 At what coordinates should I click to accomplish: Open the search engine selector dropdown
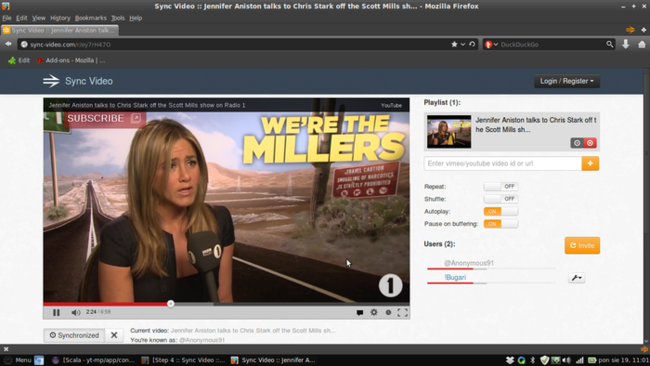click(x=492, y=44)
